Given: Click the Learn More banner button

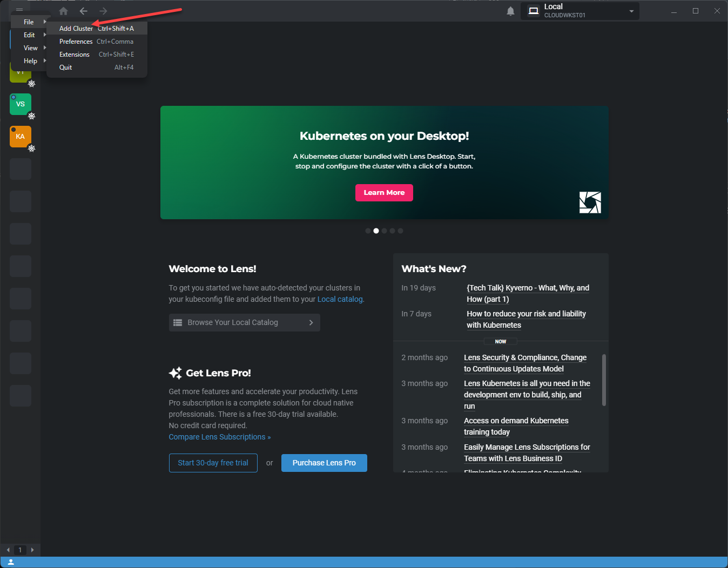Looking at the screenshot, I should coord(384,193).
